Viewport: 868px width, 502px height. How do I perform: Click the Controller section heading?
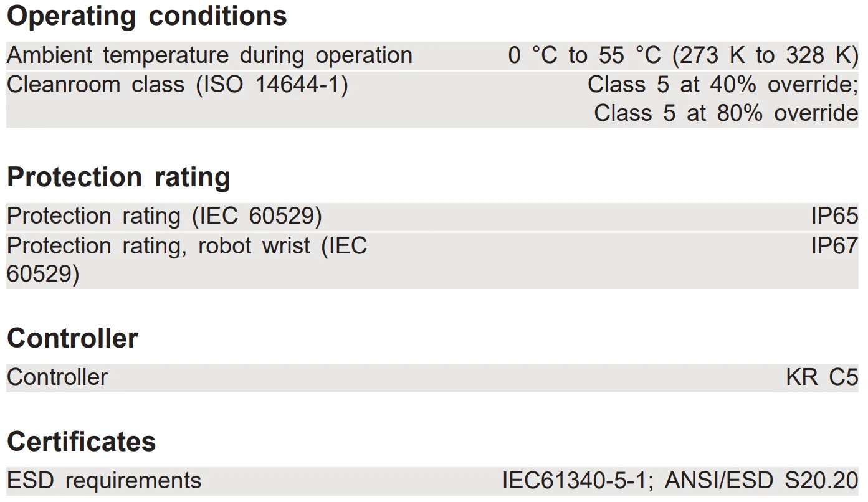(x=72, y=339)
